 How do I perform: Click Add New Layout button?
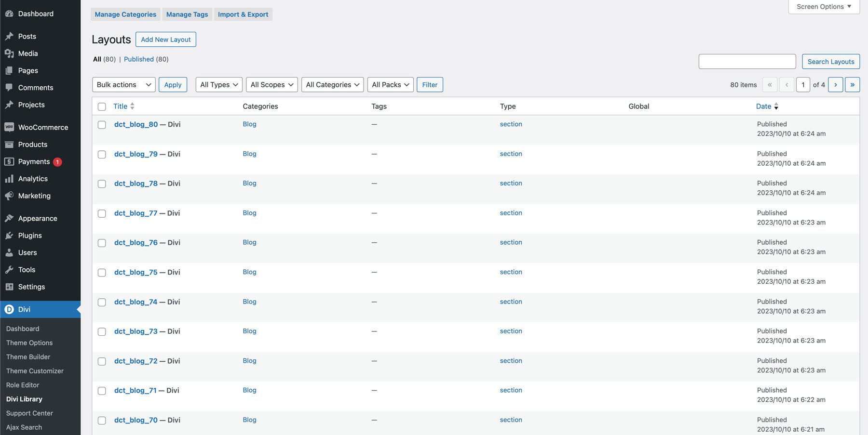166,40
